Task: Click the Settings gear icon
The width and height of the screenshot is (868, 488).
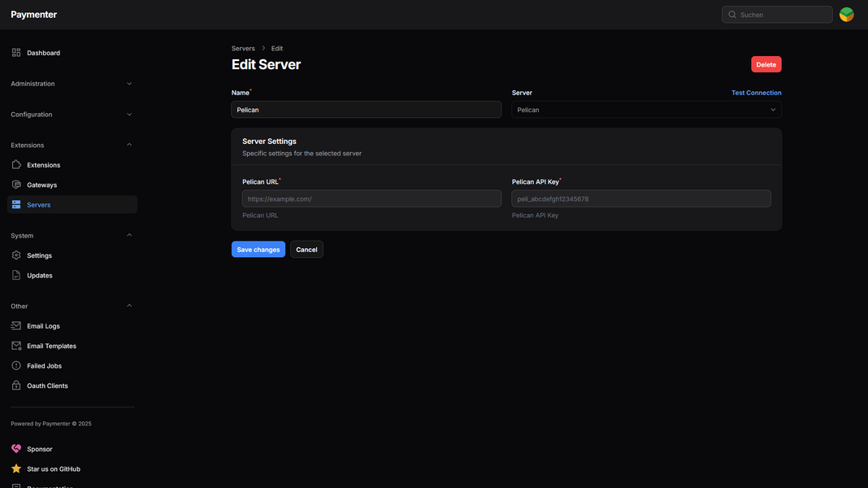Action: [16, 255]
